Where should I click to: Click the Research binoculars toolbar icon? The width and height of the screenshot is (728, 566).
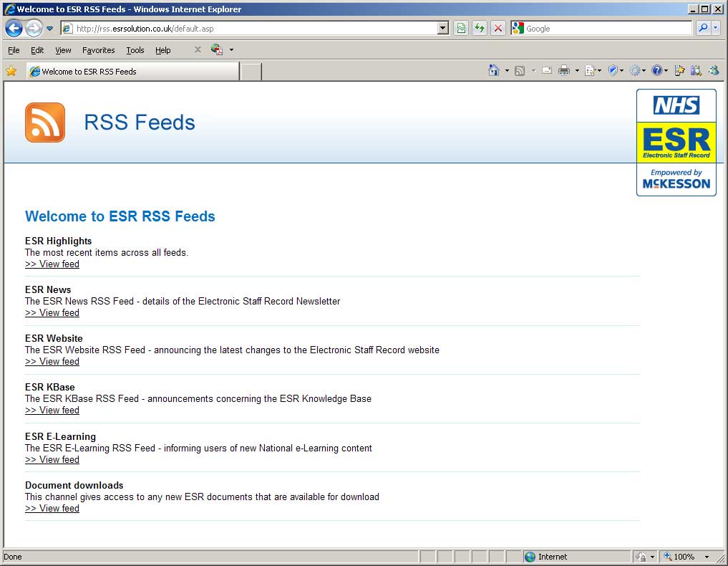pyautogui.click(x=696, y=71)
